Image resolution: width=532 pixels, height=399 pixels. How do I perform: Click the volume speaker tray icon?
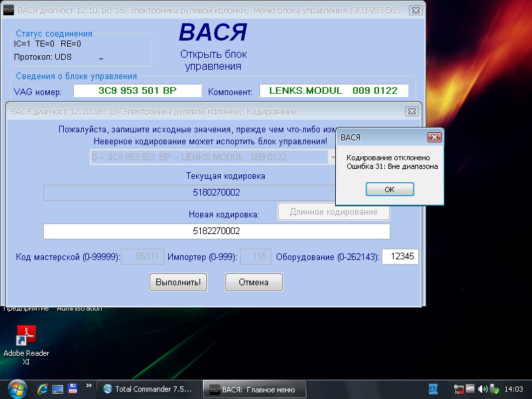coord(482,388)
